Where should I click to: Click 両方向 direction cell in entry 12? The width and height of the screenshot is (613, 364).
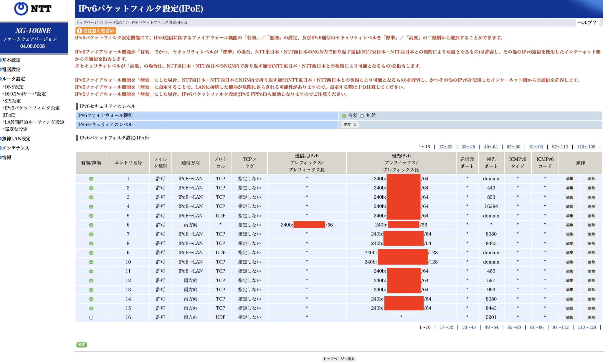pos(191,281)
